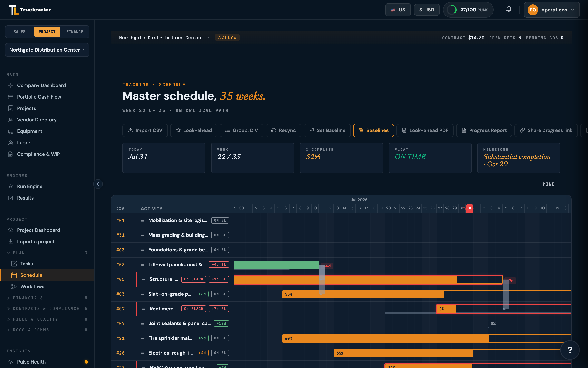
Task: Click the Import CSV upload icon
Action: (130, 130)
